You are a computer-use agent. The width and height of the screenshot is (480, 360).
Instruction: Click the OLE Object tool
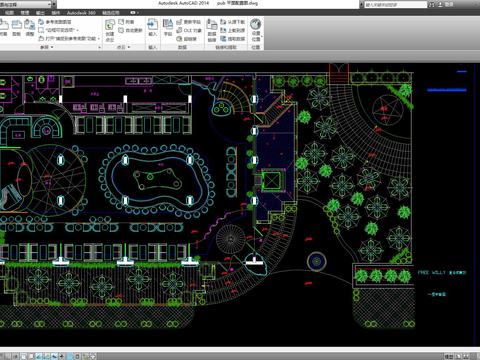[189, 30]
